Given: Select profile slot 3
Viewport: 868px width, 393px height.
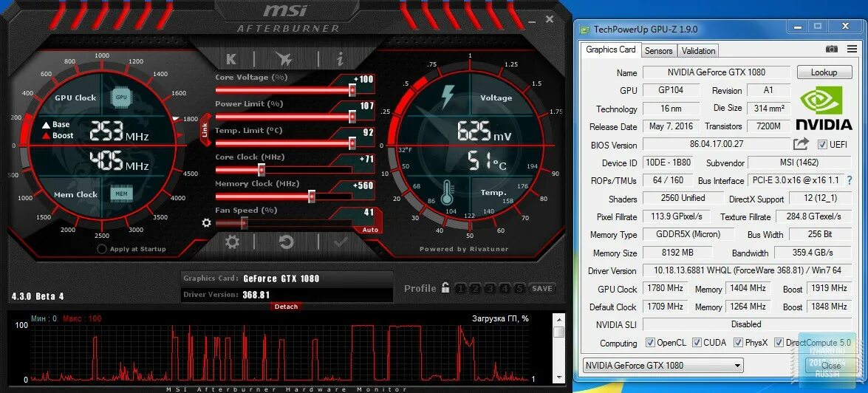Looking at the screenshot, I should (490, 288).
